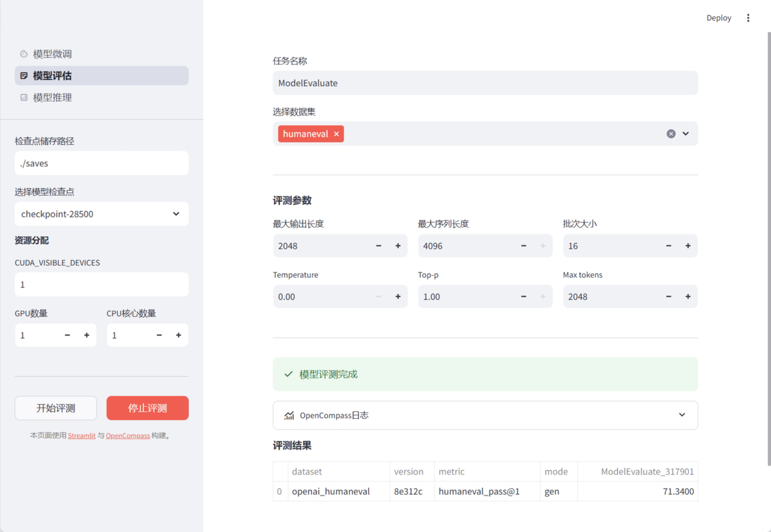Image resolution: width=771 pixels, height=532 pixels.
Task: Increase Temperature with the plus icon
Action: 398,296
